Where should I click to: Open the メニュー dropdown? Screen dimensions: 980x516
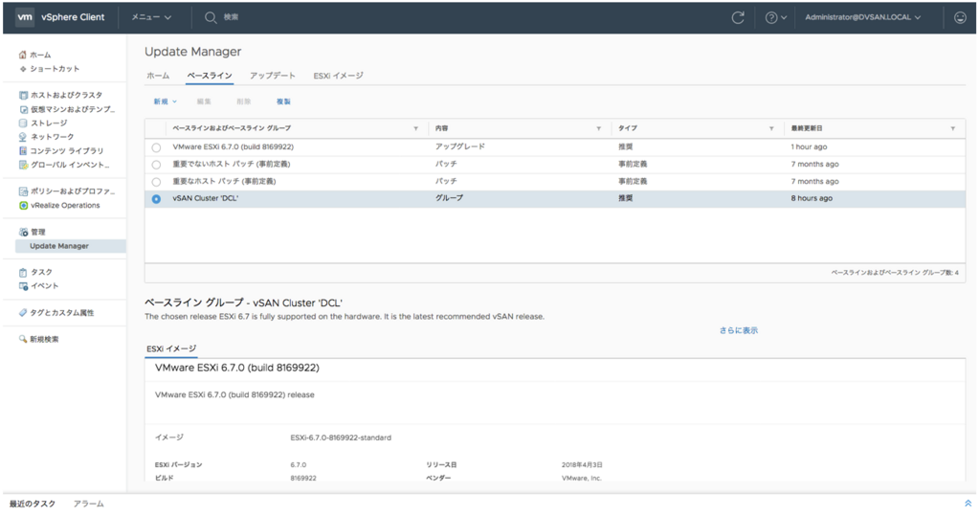[150, 17]
